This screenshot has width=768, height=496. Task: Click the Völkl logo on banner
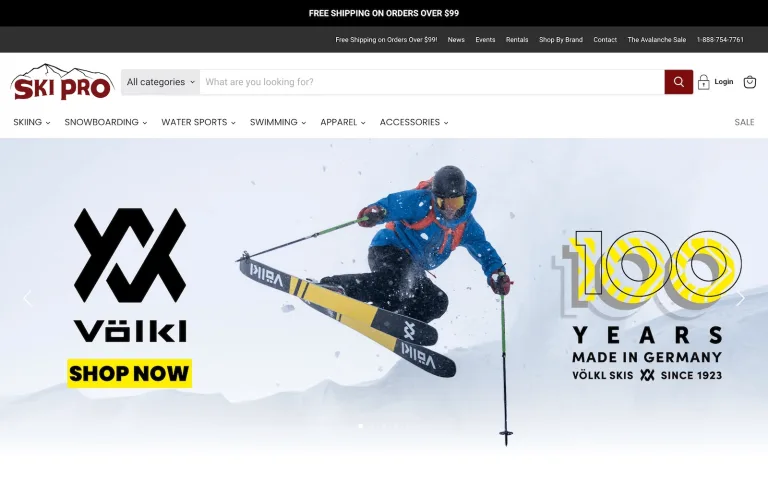pos(130,275)
